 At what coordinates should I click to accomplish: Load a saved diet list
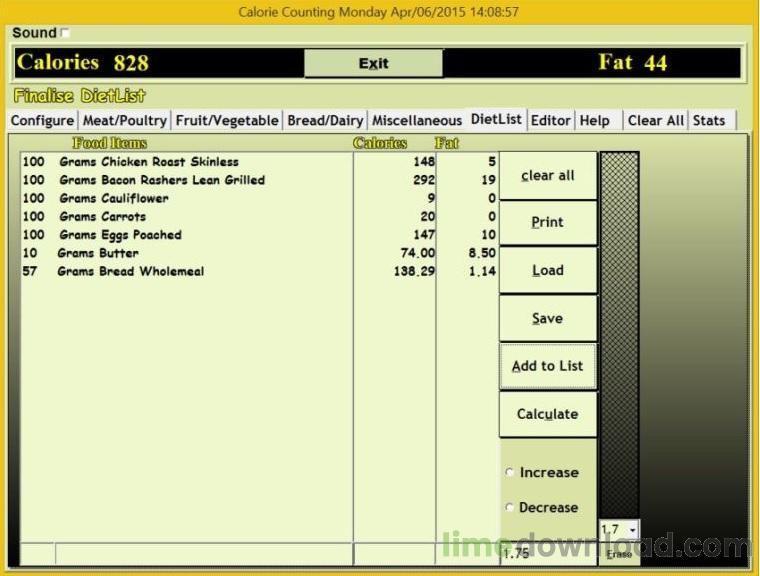548,270
